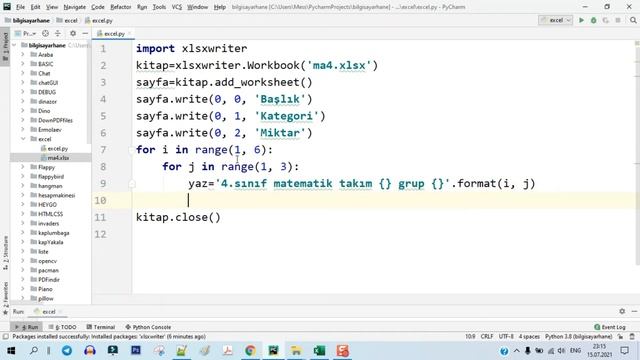Viewport: 640px width, 360px height.
Task: Click the excel breadcrumb folder in navigation bar
Action: (x=67, y=20)
